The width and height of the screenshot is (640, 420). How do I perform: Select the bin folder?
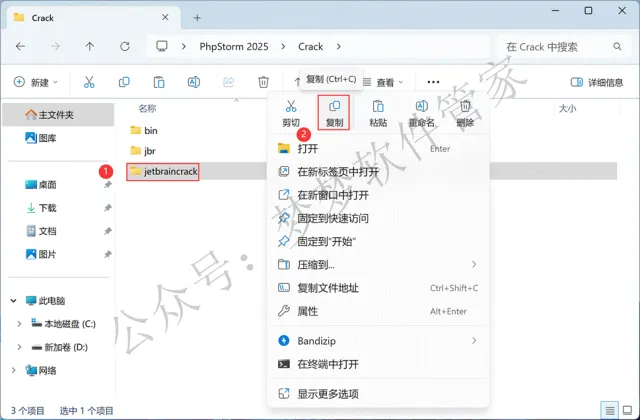tap(144, 131)
